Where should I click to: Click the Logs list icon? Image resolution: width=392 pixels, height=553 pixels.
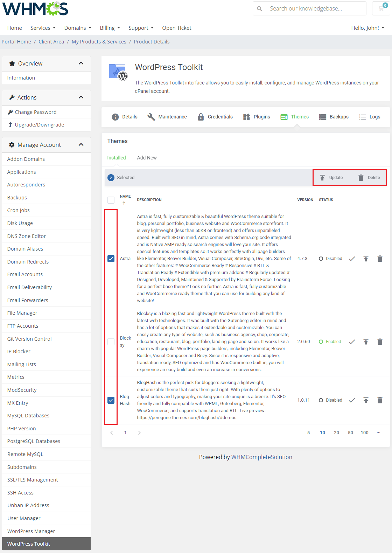coord(363,117)
